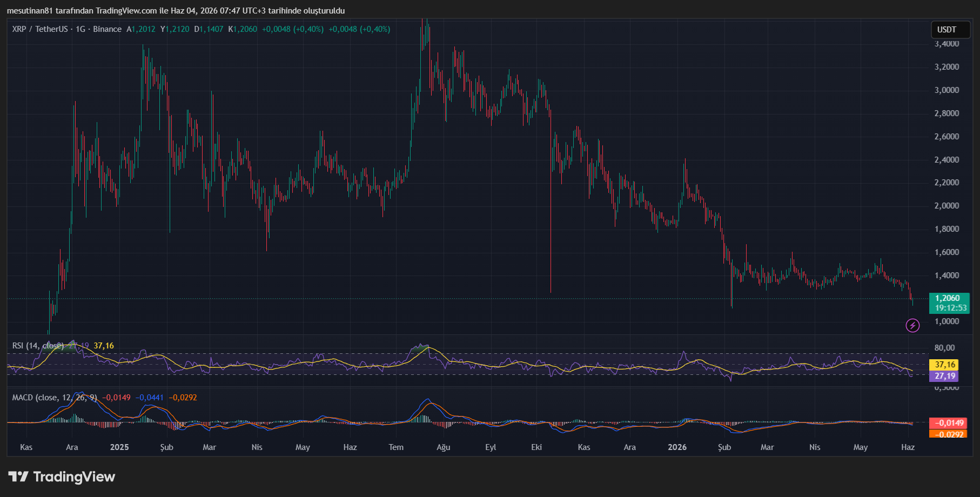The height and width of the screenshot is (497, 980).
Task: Click the 3,4000 price axis label
Action: [x=947, y=44]
